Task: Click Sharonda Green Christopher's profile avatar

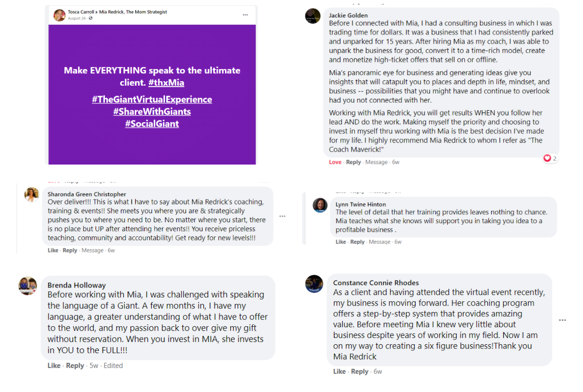Action: click(32, 195)
